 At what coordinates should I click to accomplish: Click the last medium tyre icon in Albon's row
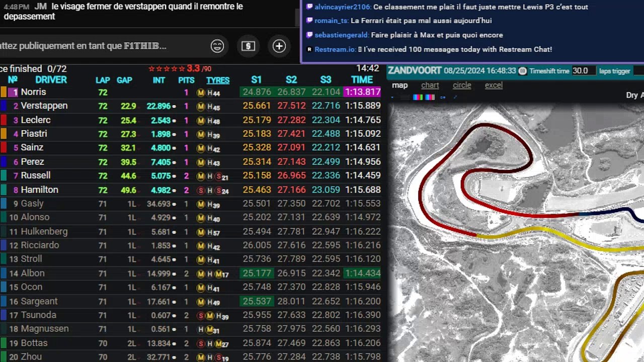click(218, 274)
